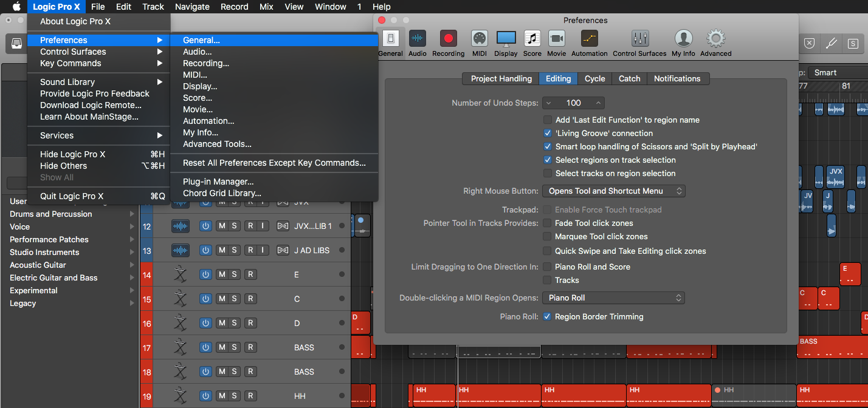Screen dimensions: 868x408
Task: Open the MIDI preferences pane
Action: tap(479, 42)
